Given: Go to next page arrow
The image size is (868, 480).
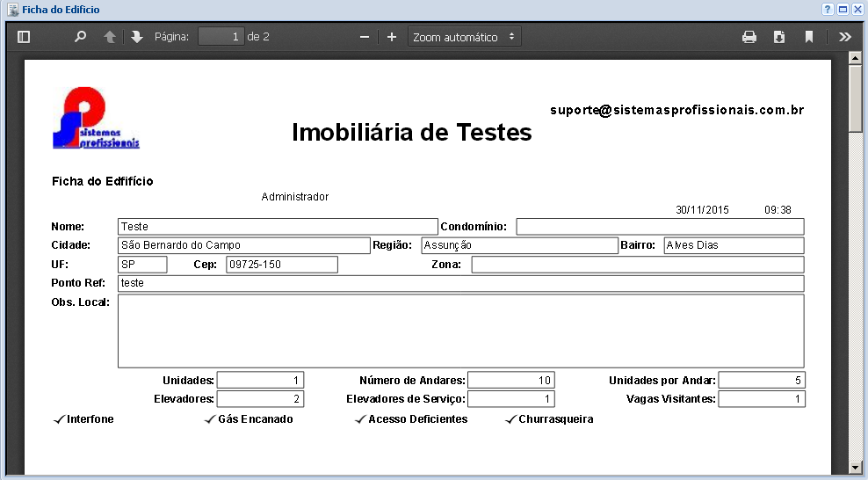Looking at the screenshot, I should coord(137,37).
